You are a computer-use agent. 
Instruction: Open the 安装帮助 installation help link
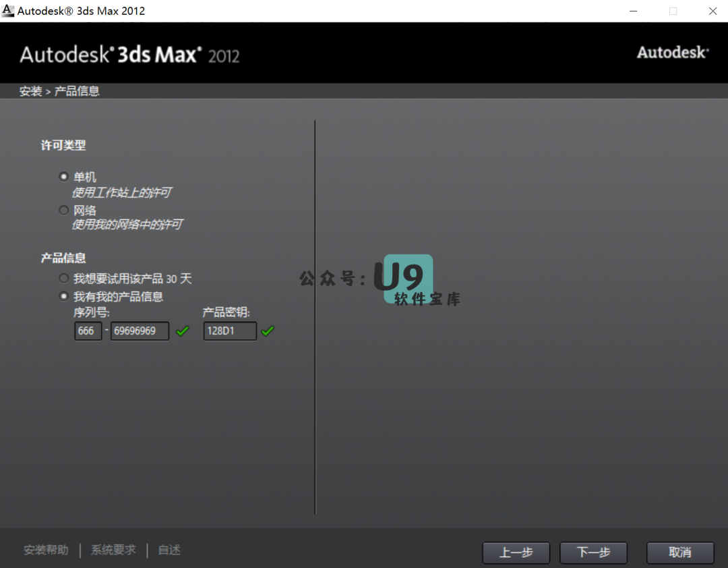pos(46,550)
